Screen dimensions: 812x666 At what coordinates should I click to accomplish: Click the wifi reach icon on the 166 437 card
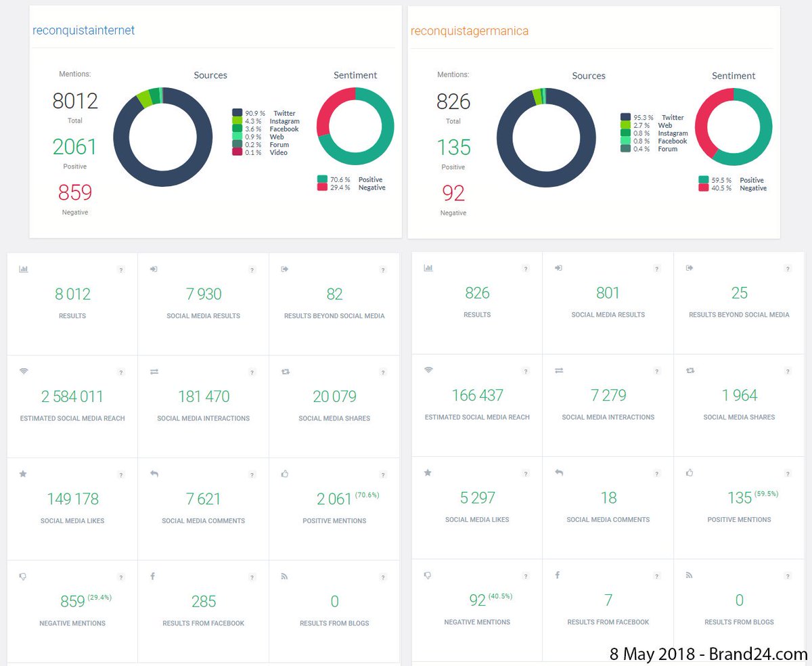pyautogui.click(x=428, y=370)
